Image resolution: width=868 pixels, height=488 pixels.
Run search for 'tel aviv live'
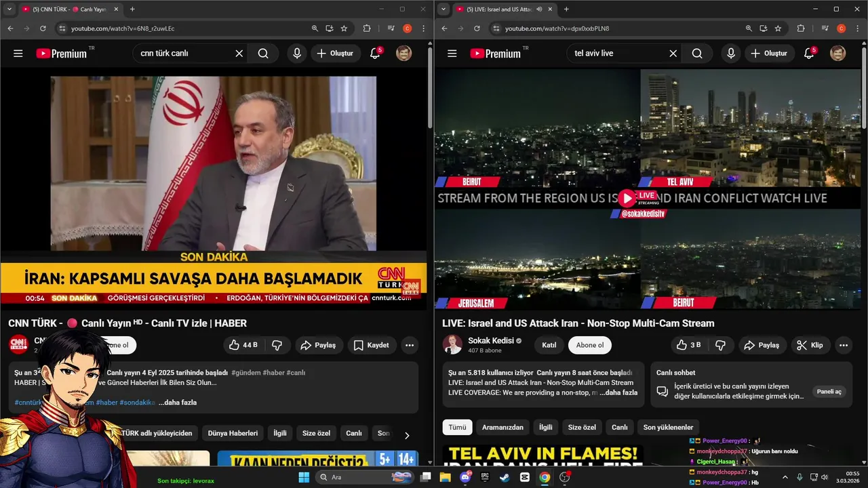point(697,54)
